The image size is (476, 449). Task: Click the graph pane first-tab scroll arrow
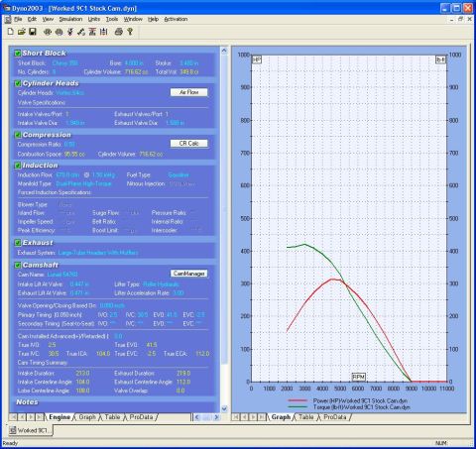(x=236, y=417)
